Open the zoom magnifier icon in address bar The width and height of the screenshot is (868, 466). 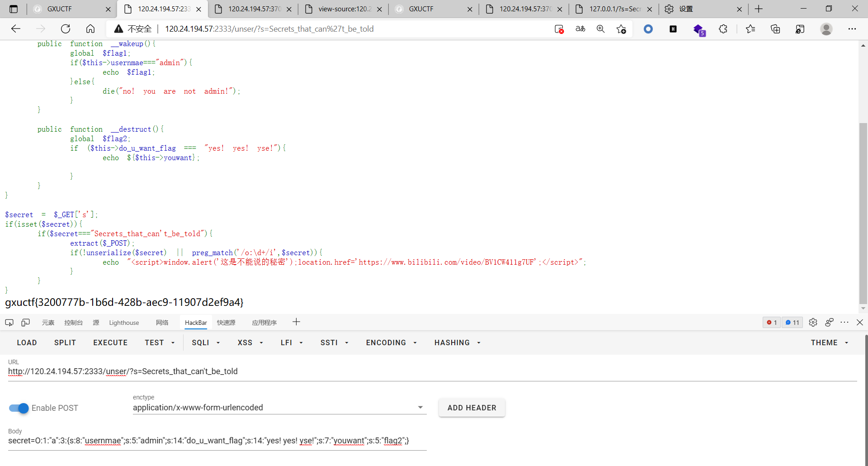[601, 29]
